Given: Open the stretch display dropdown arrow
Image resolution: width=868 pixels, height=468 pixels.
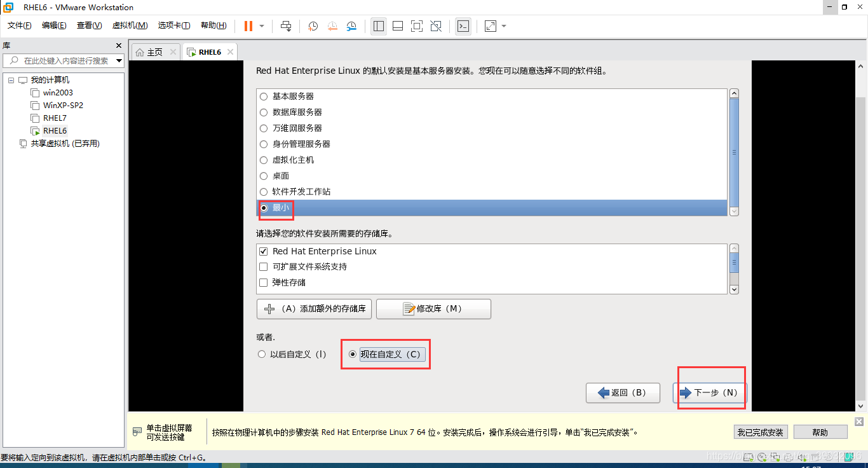Looking at the screenshot, I should (x=504, y=26).
